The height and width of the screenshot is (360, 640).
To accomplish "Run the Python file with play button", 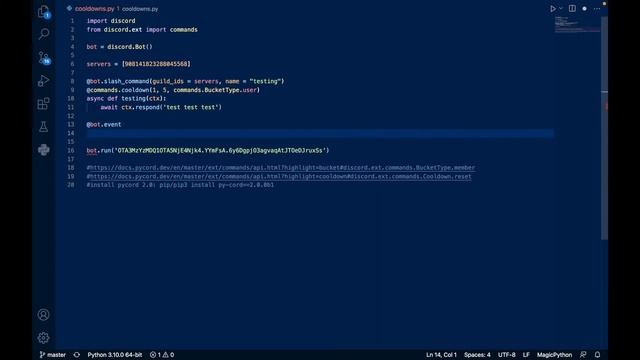I will [553, 9].
